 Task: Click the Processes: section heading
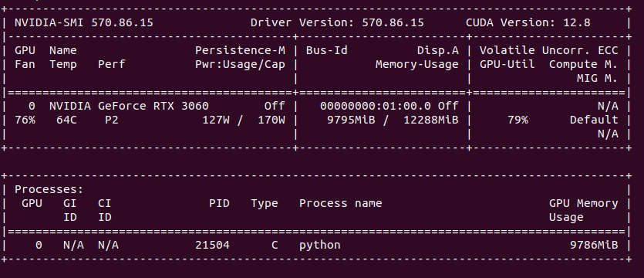click(x=49, y=190)
